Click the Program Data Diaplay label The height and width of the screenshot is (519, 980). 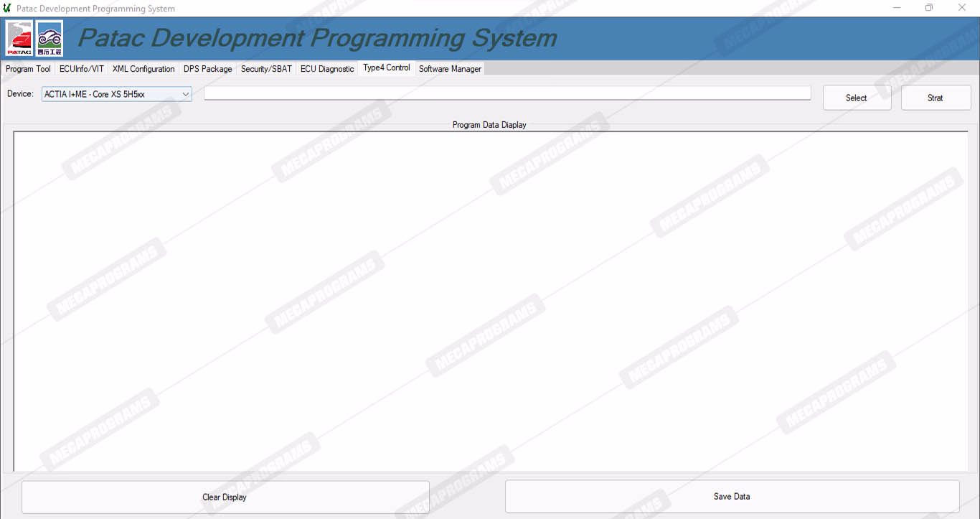tap(489, 125)
